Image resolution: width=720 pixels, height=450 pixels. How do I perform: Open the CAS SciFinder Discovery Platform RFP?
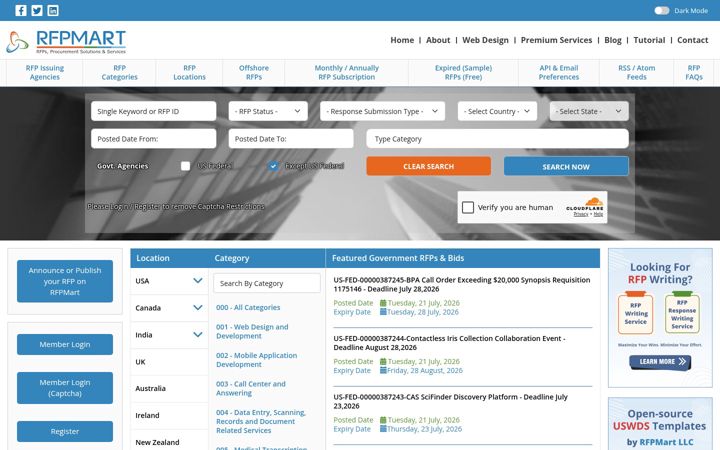pos(450,401)
